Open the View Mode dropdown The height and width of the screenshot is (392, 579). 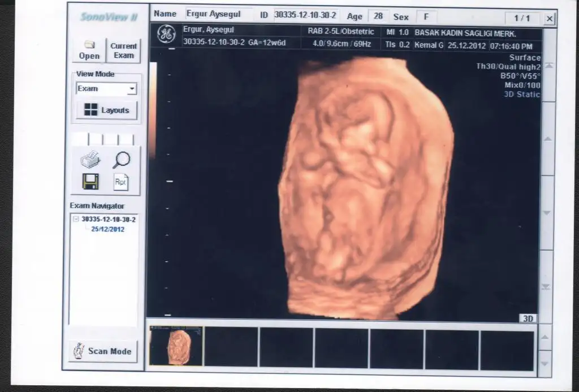pos(132,89)
